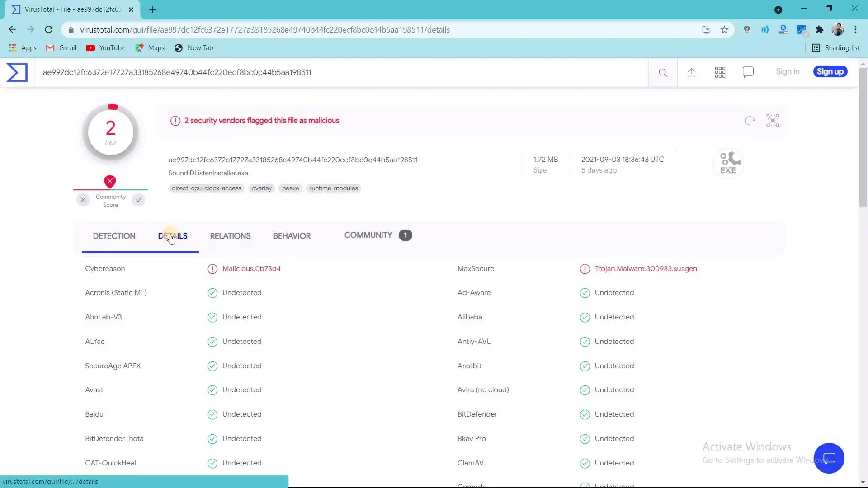Open the apps grid icon
The image size is (868, 488).
click(720, 72)
